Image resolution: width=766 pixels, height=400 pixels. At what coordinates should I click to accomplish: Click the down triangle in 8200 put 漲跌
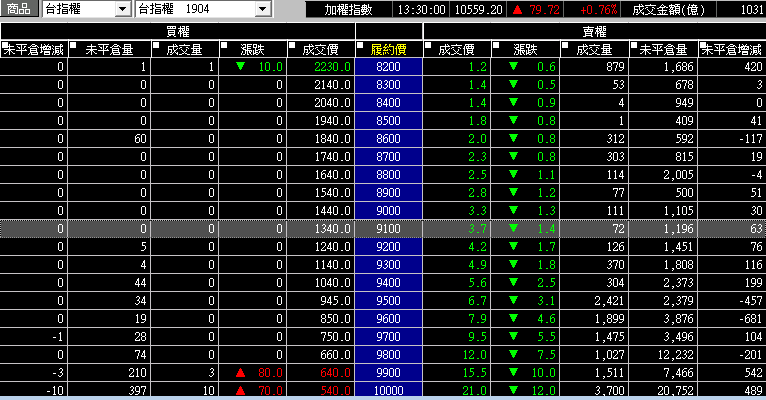click(513, 66)
